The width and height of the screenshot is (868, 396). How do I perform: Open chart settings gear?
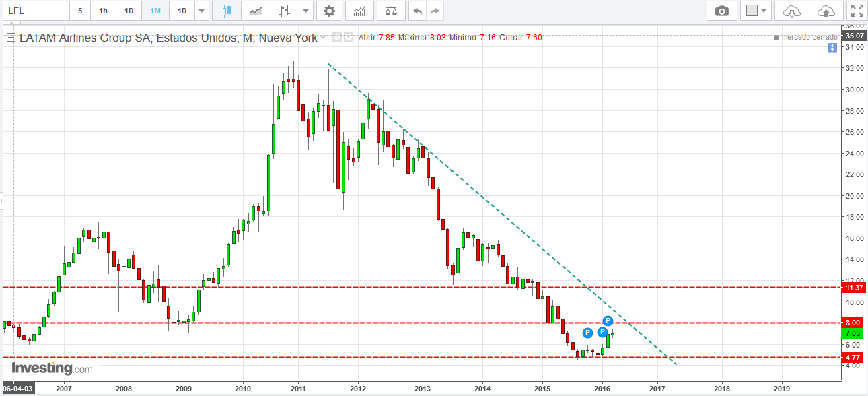(329, 11)
